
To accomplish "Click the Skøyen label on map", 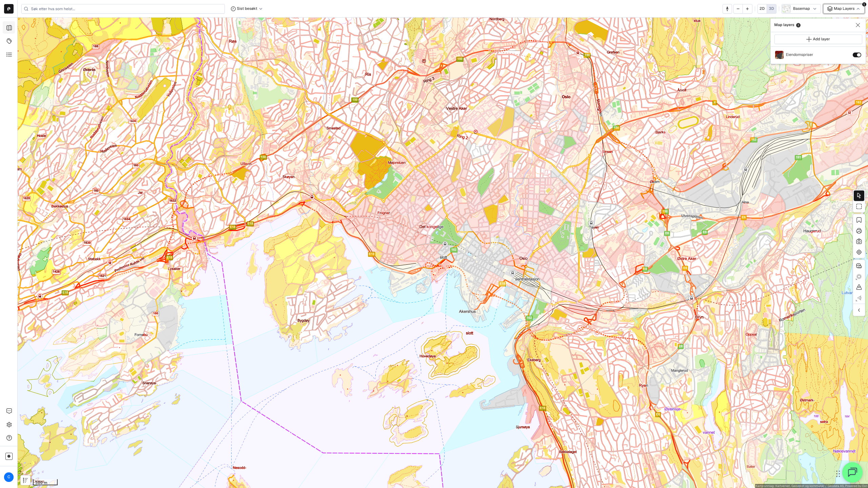I will coord(289,177).
